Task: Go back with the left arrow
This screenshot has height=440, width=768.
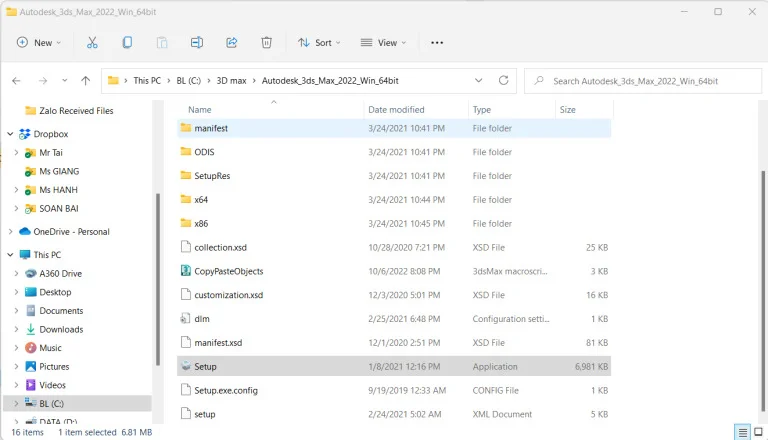Action: point(16,81)
